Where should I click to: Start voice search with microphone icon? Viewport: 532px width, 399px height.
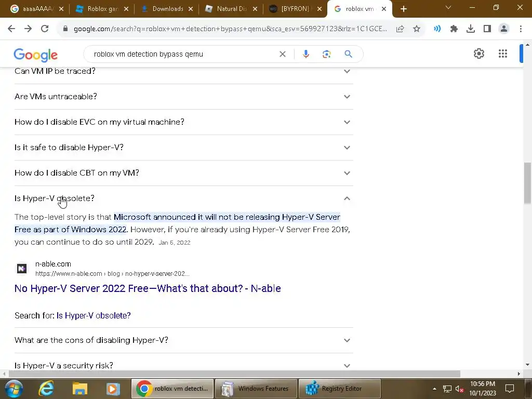pyautogui.click(x=305, y=54)
